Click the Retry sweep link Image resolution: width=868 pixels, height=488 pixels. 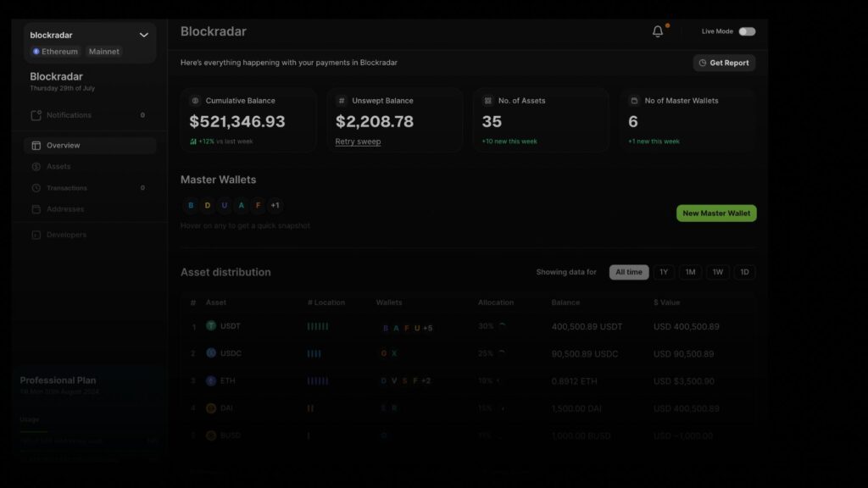click(x=358, y=141)
